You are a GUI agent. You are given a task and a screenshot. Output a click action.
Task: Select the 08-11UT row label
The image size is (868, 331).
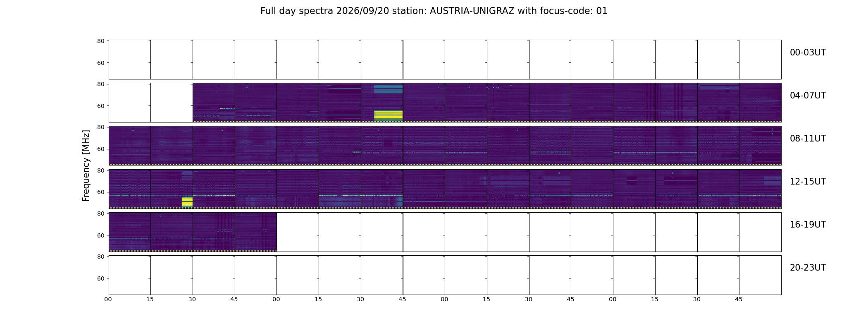pyautogui.click(x=808, y=139)
